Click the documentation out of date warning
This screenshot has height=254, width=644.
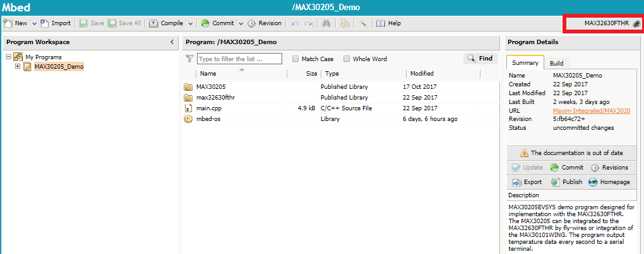click(572, 153)
